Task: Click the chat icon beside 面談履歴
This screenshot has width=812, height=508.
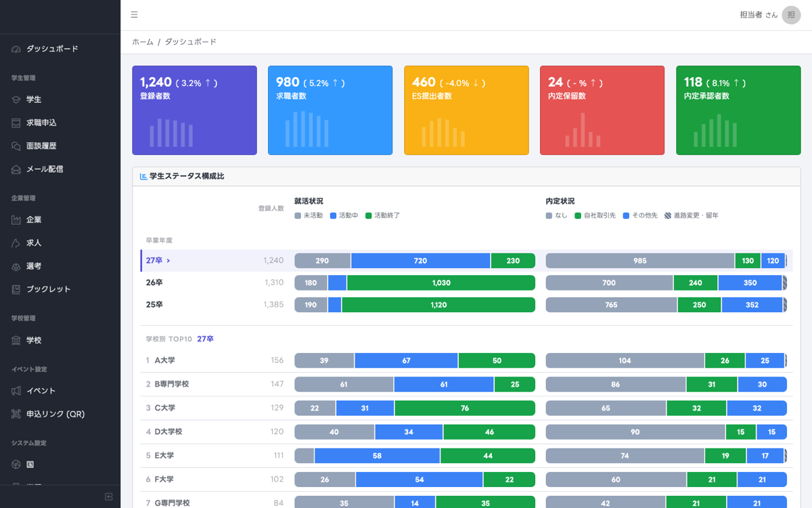Action: [x=16, y=146]
